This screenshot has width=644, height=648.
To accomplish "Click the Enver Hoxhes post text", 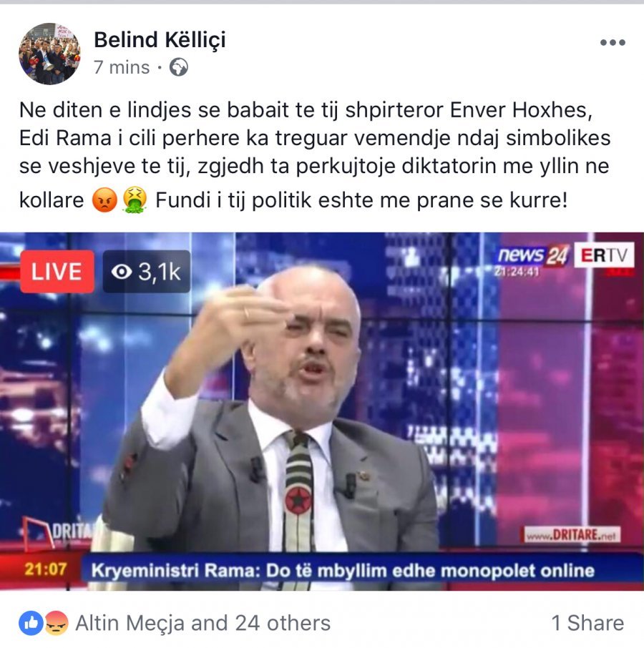I will point(521,110).
